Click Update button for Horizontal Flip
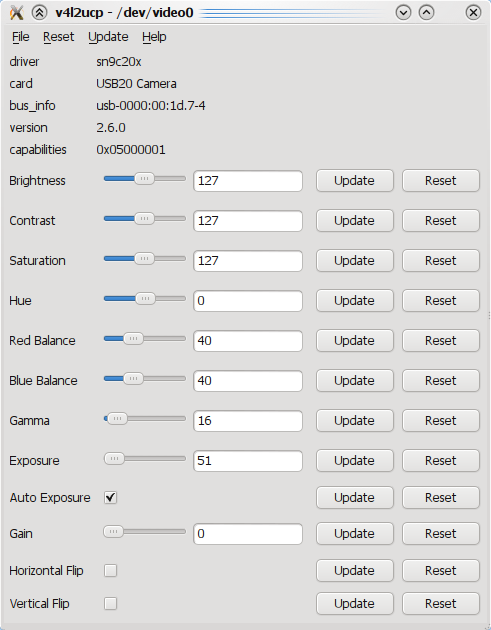 click(x=354, y=571)
